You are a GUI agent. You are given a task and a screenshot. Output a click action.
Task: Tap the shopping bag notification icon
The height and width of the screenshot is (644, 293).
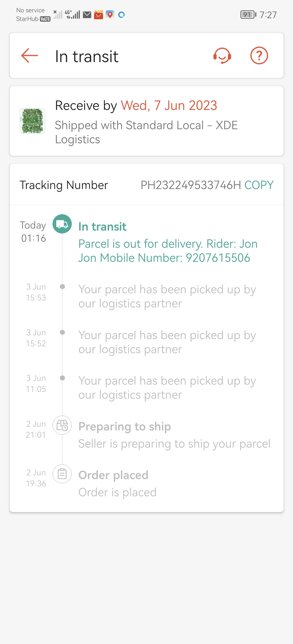pyautogui.click(x=99, y=15)
